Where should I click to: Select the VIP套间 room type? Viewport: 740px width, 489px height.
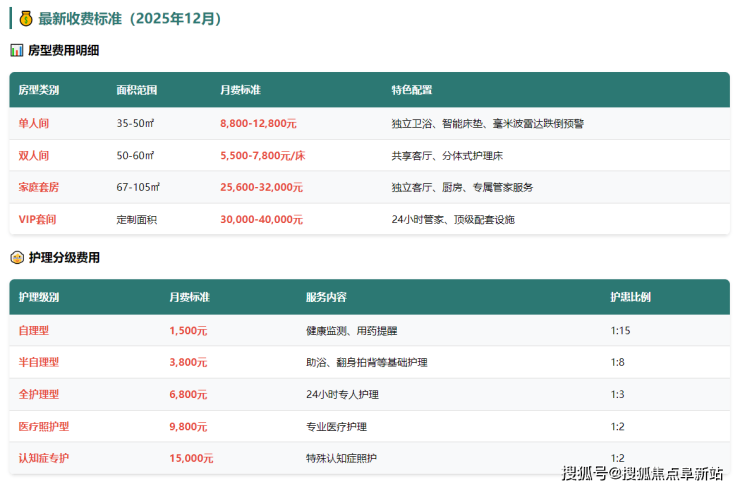coord(37,219)
